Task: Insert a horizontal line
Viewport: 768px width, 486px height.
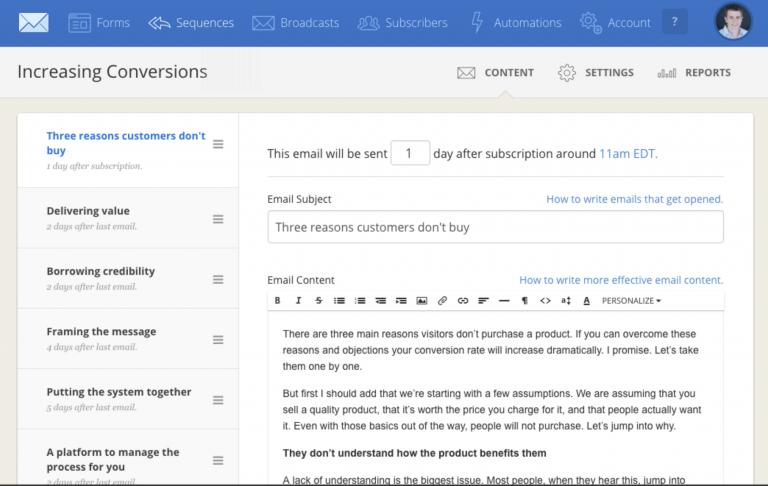Action: [504, 300]
